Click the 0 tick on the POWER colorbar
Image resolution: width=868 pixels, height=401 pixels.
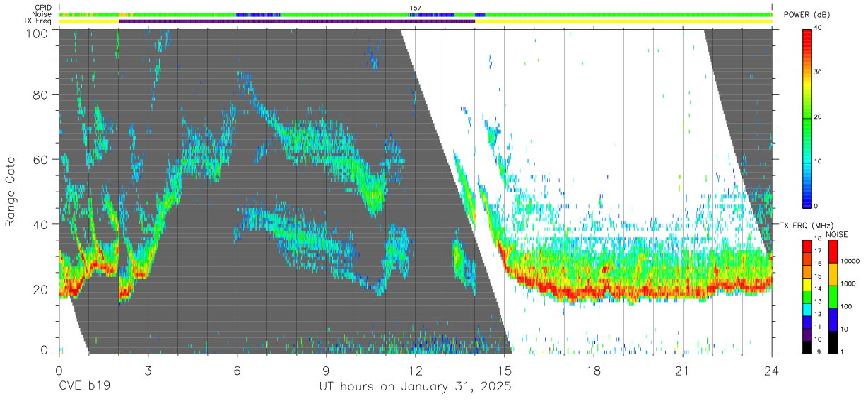(816, 206)
